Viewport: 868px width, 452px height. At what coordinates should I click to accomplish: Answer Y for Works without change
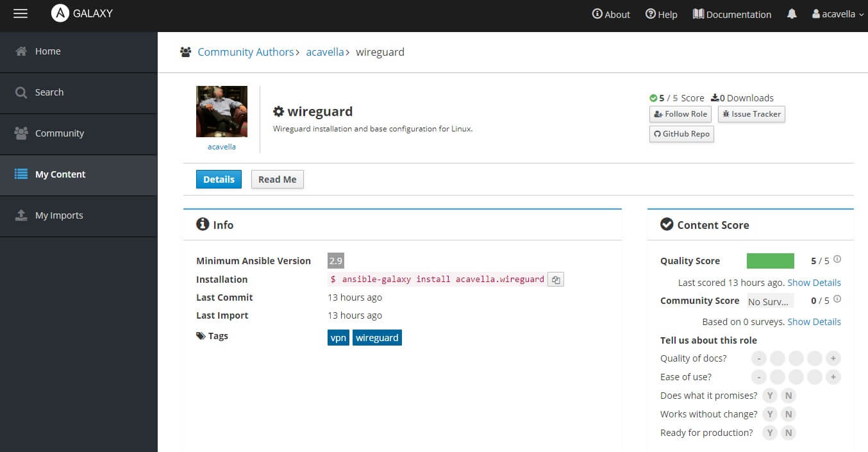pos(770,414)
